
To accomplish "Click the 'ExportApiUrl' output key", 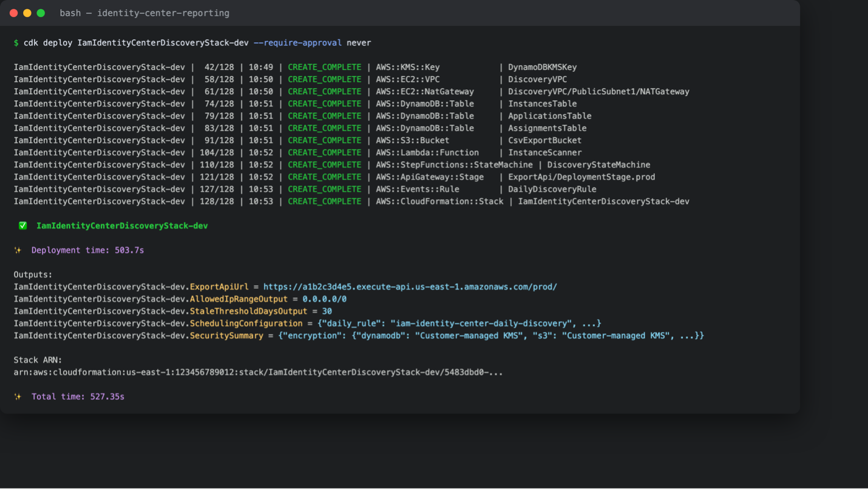I will [219, 286].
